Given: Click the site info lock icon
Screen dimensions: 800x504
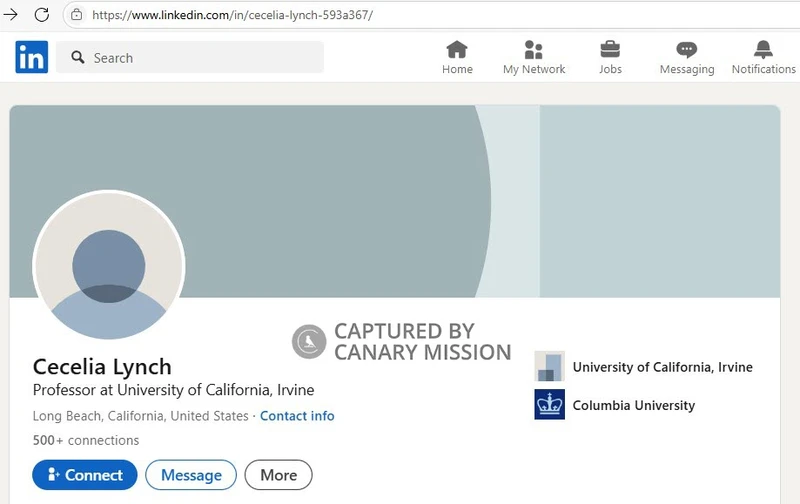Looking at the screenshot, I should click(77, 15).
